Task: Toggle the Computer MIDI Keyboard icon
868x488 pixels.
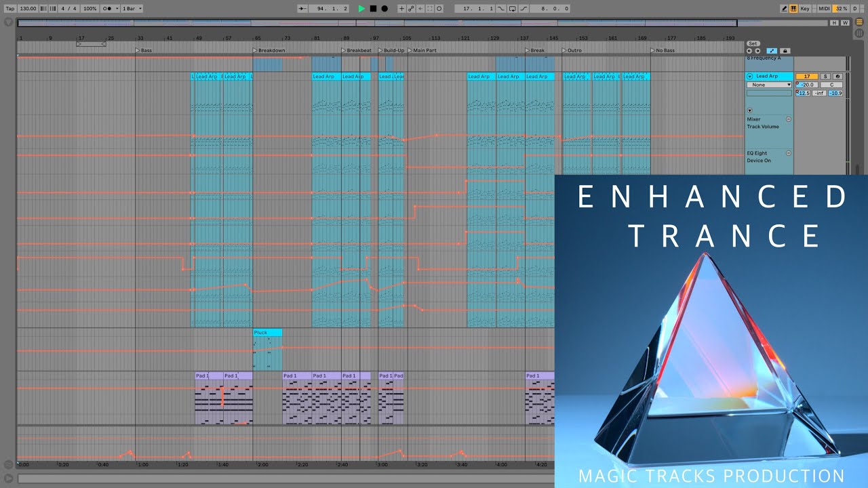Action: [793, 9]
